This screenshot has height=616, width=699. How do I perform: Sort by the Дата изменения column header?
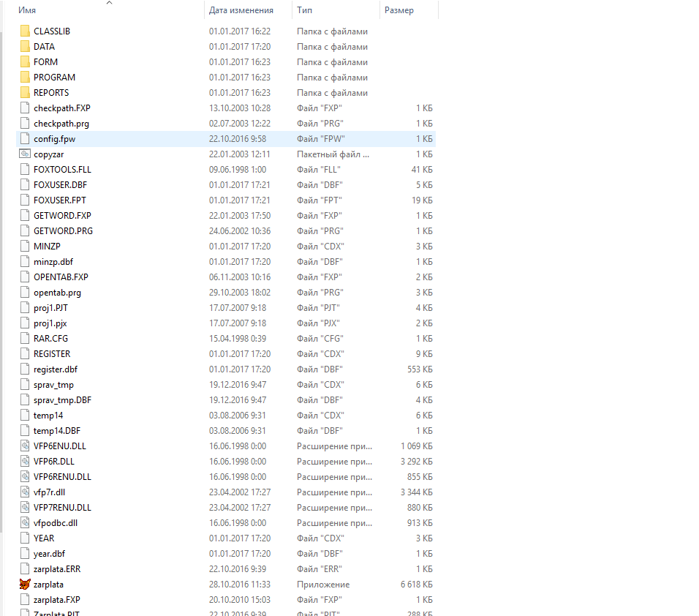tap(241, 10)
